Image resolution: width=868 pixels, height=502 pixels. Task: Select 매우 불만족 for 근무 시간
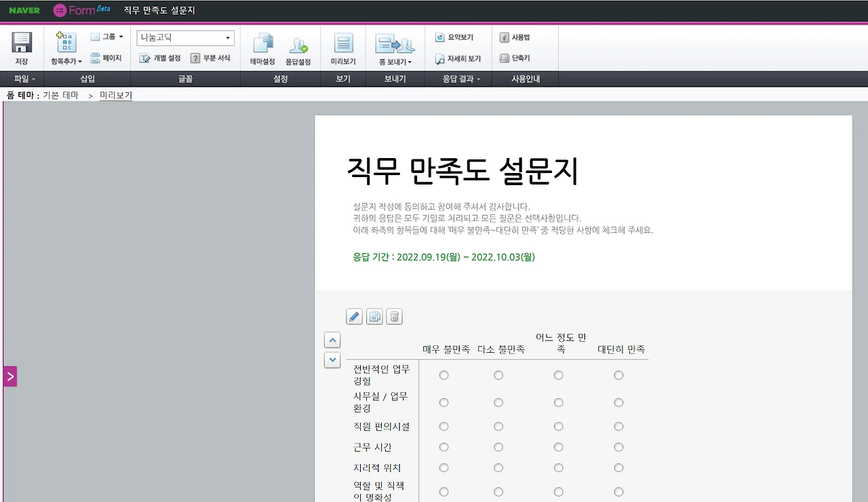[x=444, y=447]
